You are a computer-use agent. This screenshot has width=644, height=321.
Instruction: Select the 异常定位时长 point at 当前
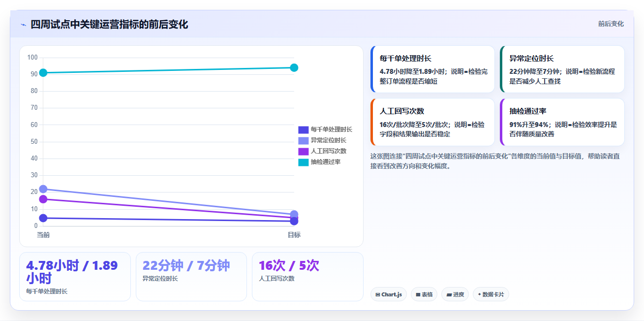click(x=43, y=189)
